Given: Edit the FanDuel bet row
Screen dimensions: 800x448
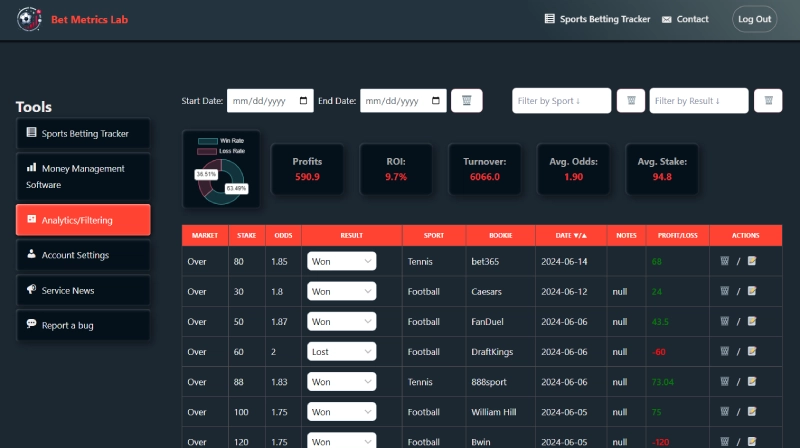Looking at the screenshot, I should [752, 321].
